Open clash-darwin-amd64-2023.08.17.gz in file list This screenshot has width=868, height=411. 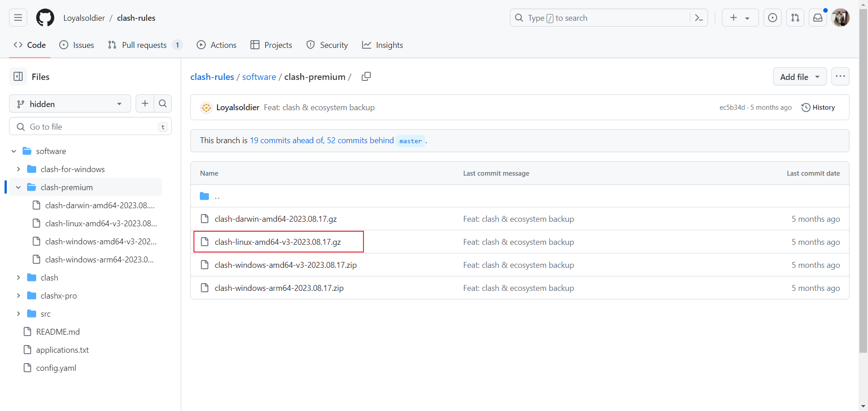tap(275, 219)
